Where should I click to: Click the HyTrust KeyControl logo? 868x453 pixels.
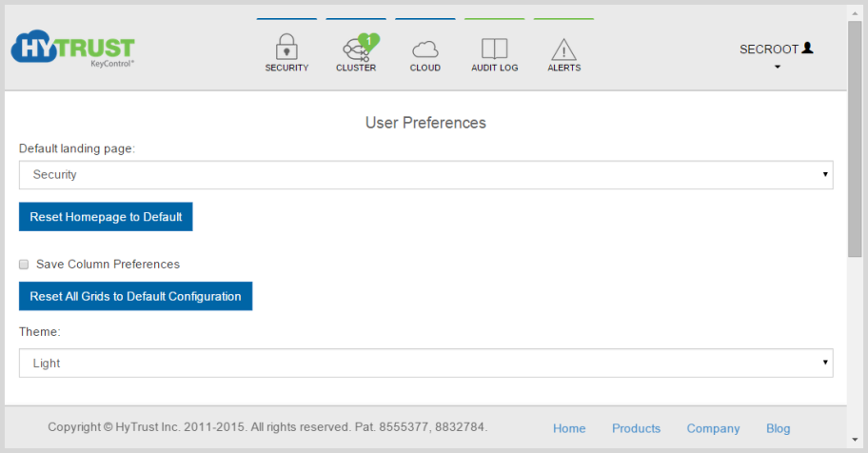coord(73,49)
